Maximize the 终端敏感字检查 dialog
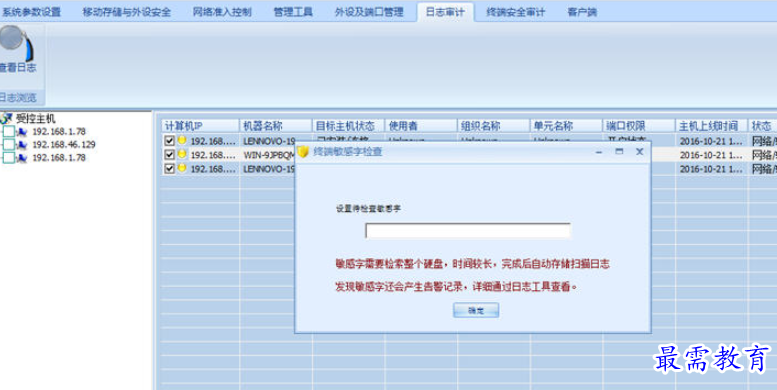This screenshot has width=777, height=390. coord(619,151)
